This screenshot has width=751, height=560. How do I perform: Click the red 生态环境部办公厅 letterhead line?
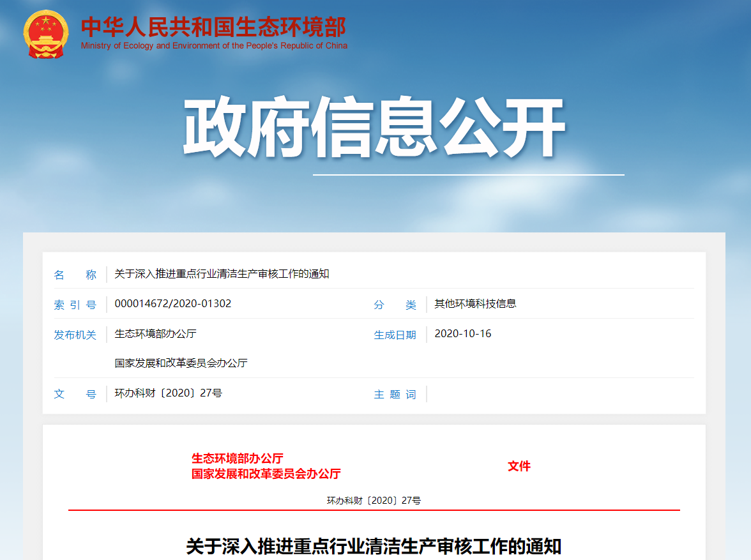238,458
